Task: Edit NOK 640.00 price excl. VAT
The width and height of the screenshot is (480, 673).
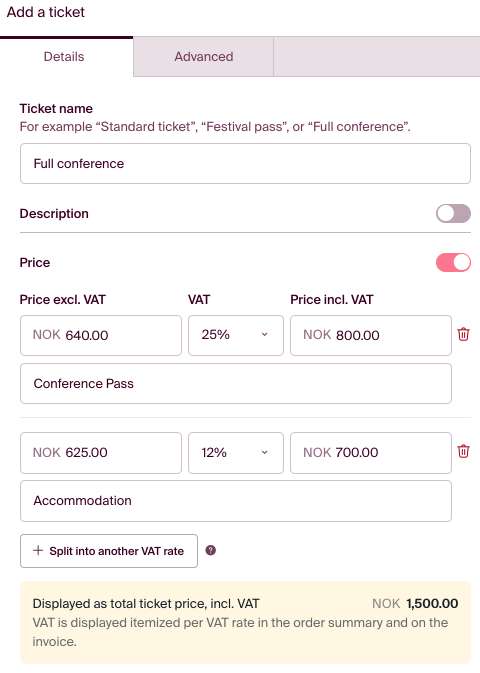Action: click(101, 335)
